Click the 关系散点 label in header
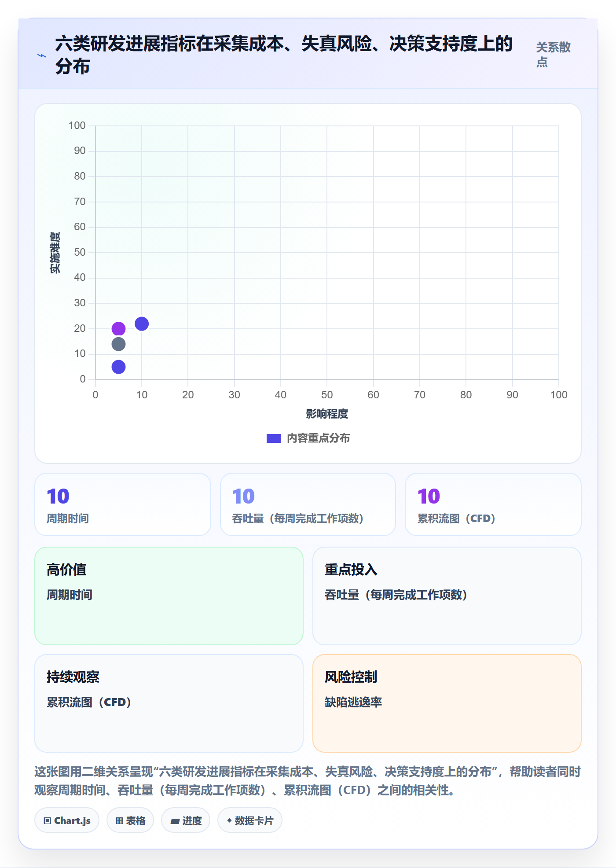 pyautogui.click(x=553, y=55)
